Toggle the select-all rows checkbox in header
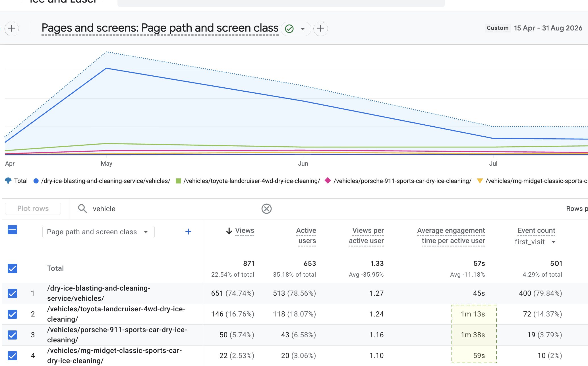This screenshot has width=588, height=366. tap(12, 230)
